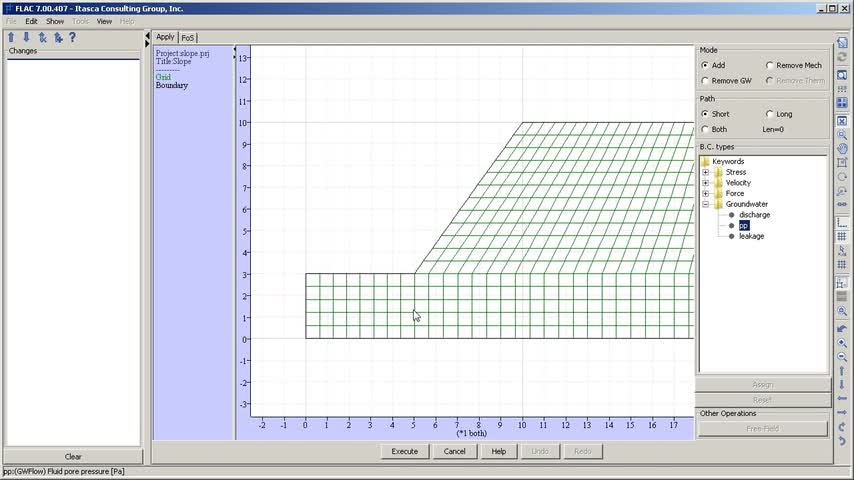Expand the Force keyword folder
854x480 pixels.
tap(705, 193)
